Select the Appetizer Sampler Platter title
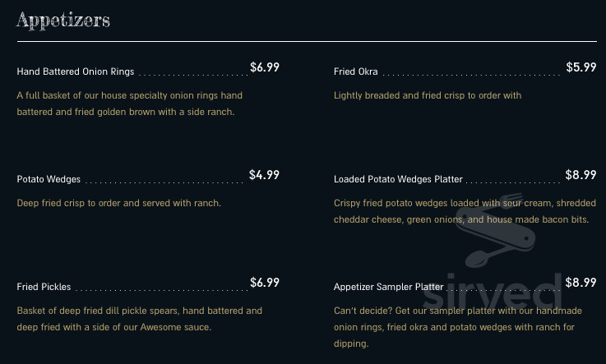 click(389, 287)
